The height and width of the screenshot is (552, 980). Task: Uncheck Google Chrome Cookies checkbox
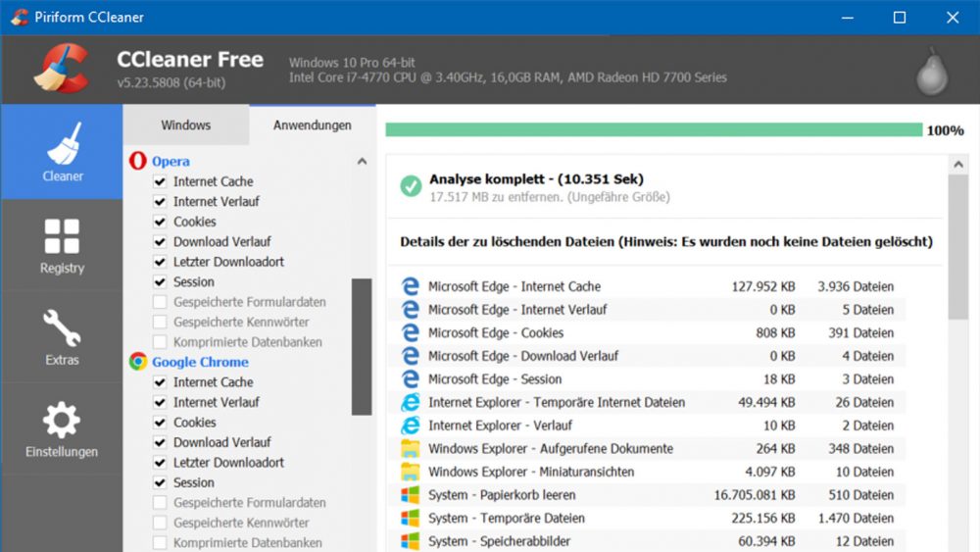click(x=160, y=423)
